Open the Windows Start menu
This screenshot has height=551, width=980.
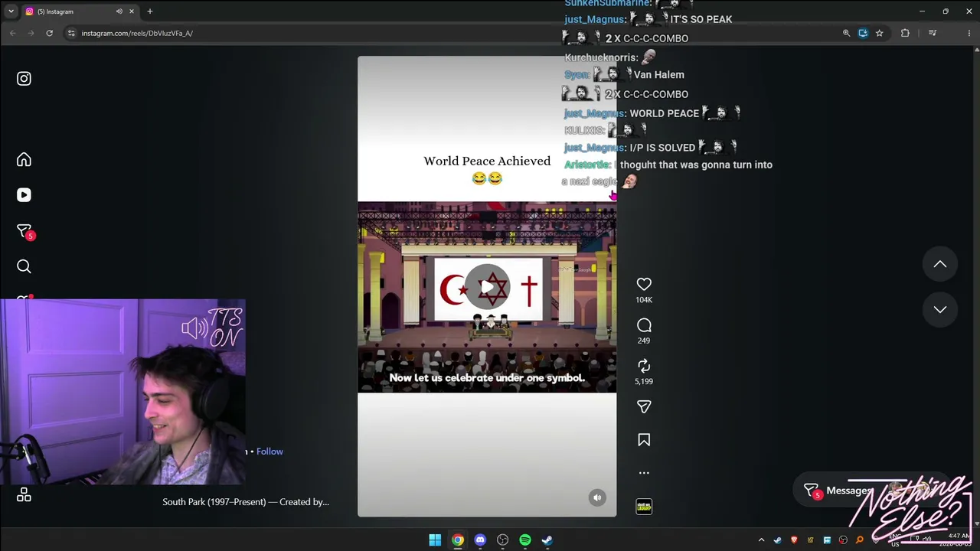click(x=435, y=540)
